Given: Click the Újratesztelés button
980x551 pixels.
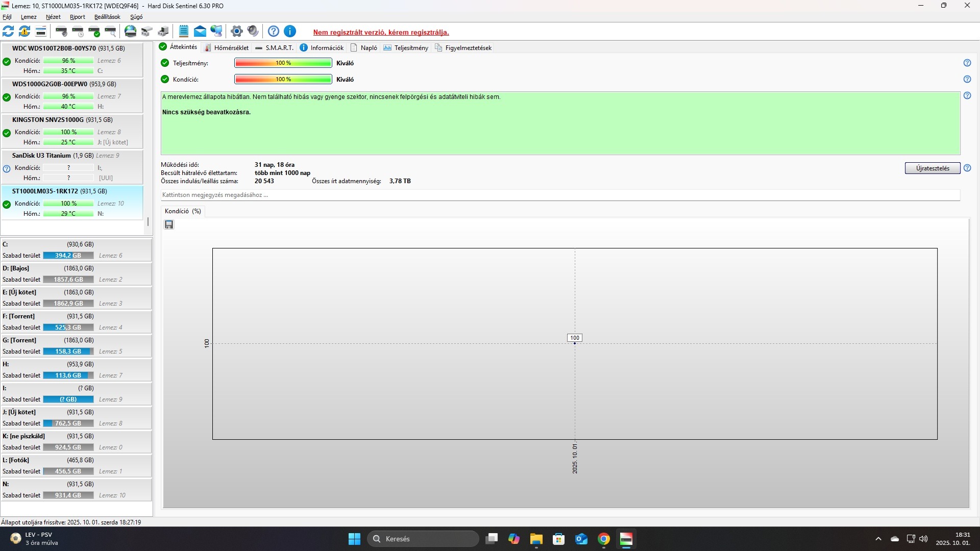Looking at the screenshot, I should 932,168.
